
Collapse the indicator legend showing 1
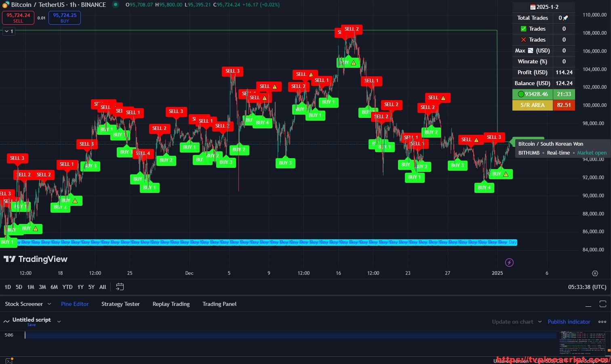pos(7,31)
